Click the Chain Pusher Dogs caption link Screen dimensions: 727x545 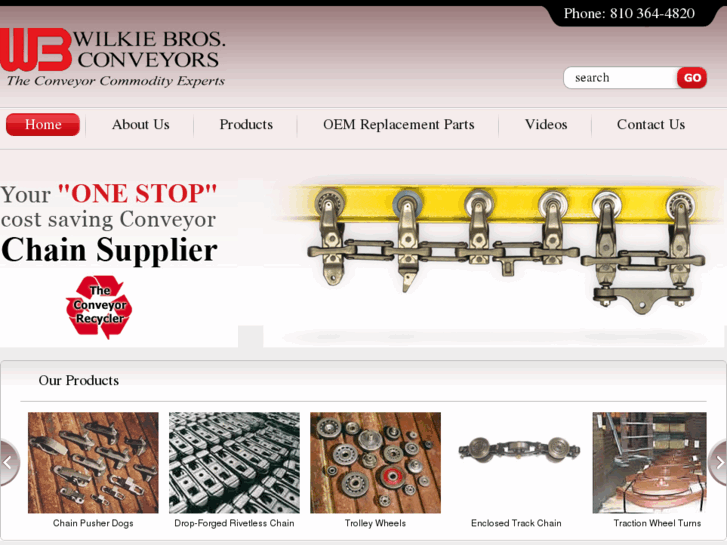[93, 523]
